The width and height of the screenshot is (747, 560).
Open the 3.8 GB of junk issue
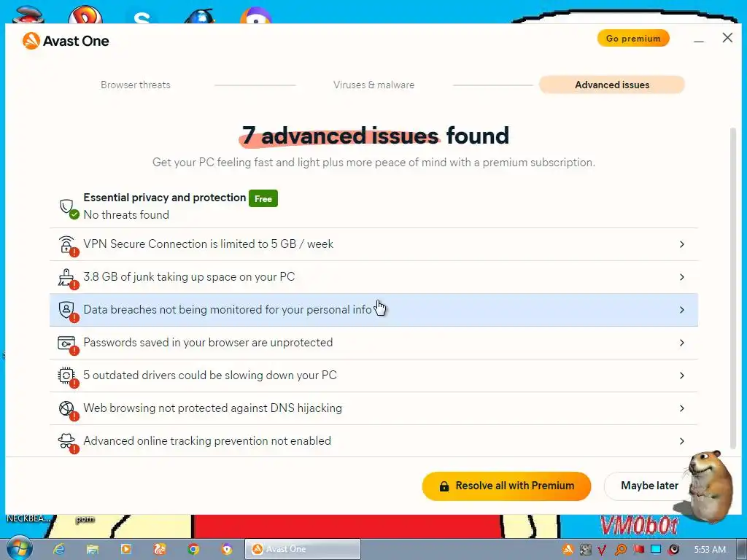[x=373, y=277]
